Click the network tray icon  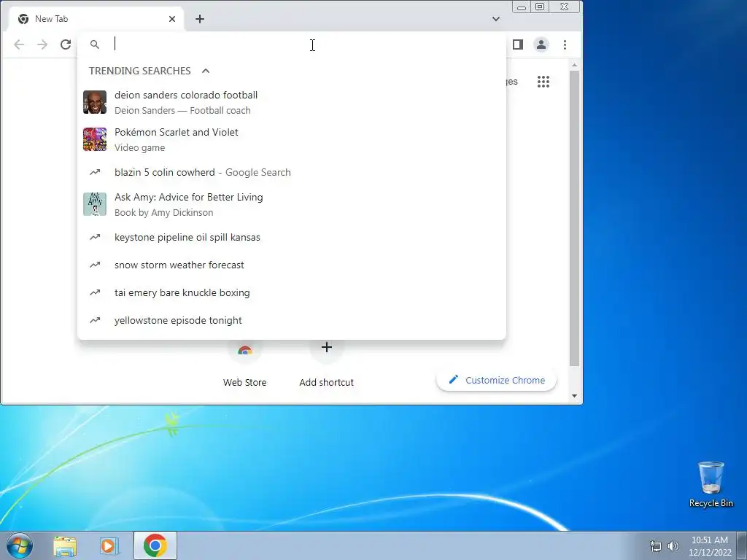656,546
